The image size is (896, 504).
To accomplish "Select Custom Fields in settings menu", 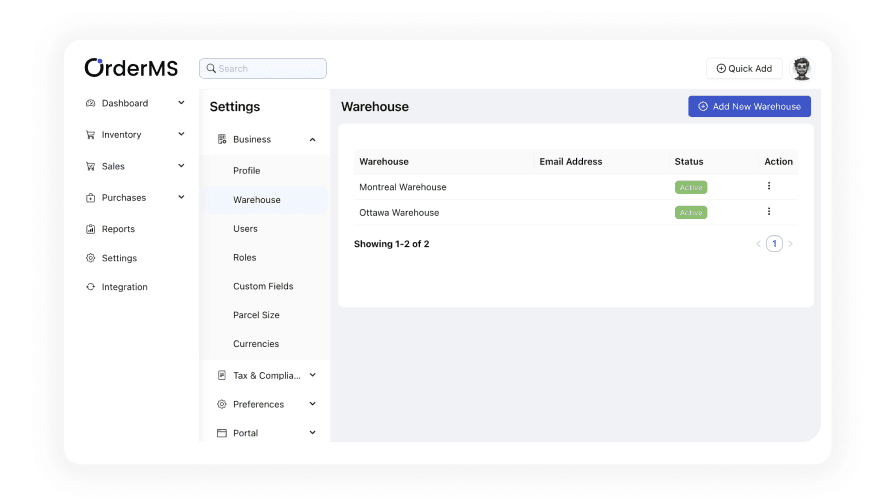I will pos(263,286).
